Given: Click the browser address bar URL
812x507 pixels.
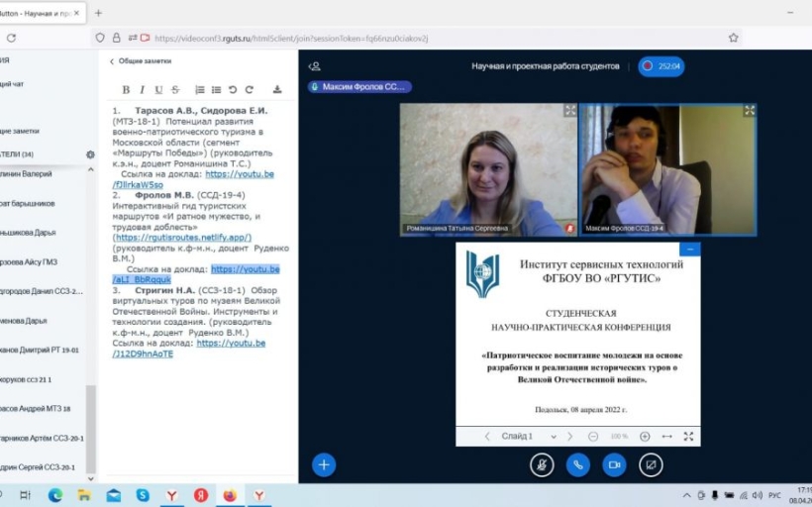Looking at the screenshot, I should pyautogui.click(x=291, y=39).
